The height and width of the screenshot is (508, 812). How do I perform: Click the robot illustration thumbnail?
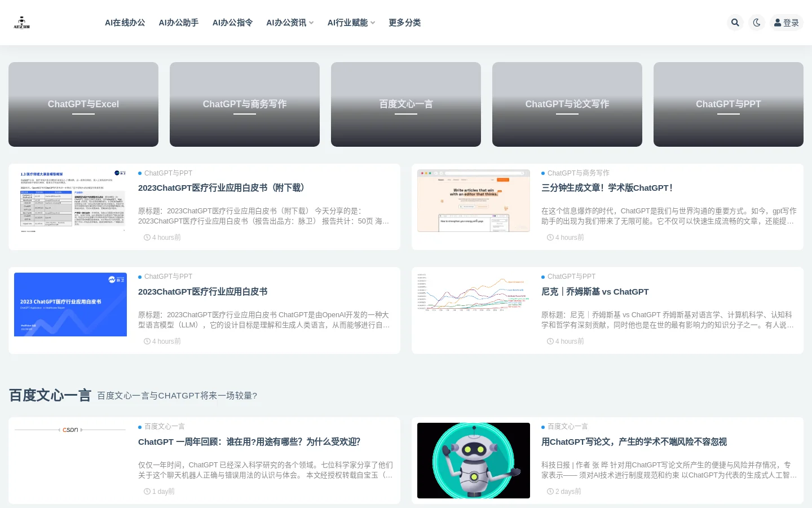474,461
